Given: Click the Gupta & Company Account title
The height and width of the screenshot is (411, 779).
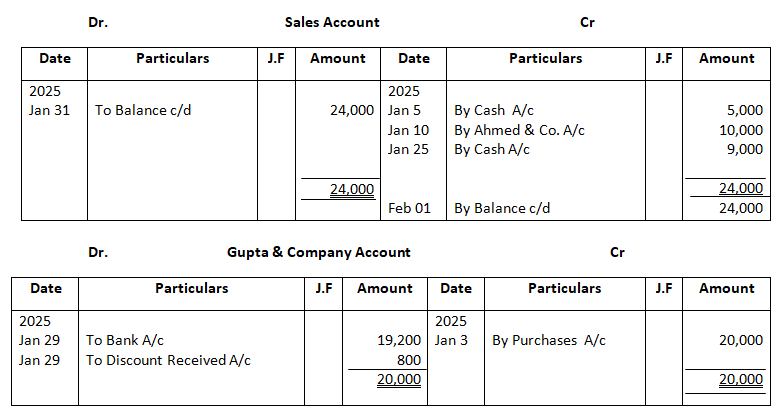Looking at the screenshot, I should (319, 252).
